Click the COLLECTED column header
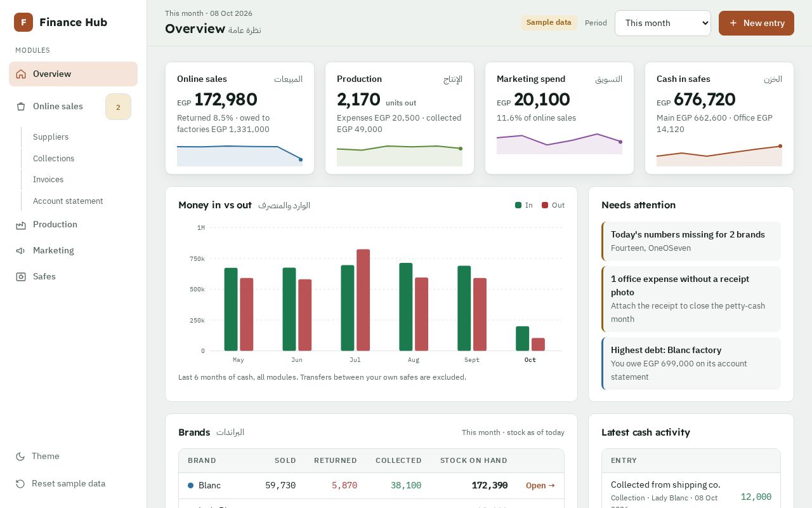The height and width of the screenshot is (508, 812). click(x=398, y=461)
